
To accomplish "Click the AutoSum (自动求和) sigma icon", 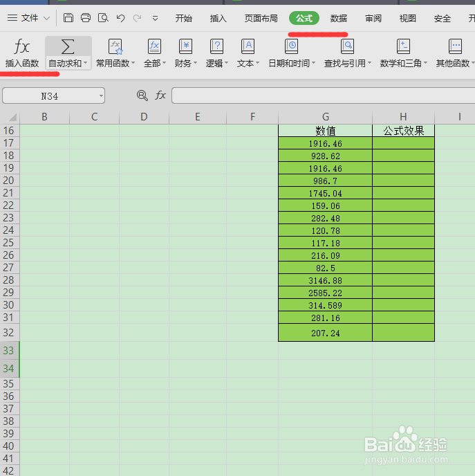I will pyautogui.click(x=68, y=47).
